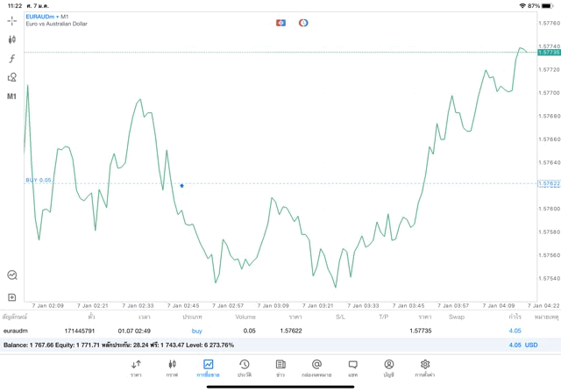Open the Quotes tab with arrows icon
The height and width of the screenshot is (392, 561).
tap(136, 368)
